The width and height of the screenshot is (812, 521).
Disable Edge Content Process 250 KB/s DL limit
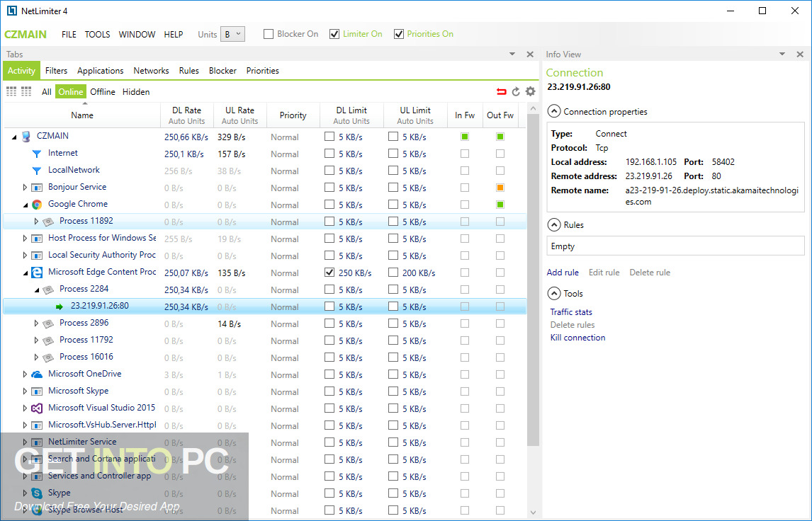[x=329, y=272]
